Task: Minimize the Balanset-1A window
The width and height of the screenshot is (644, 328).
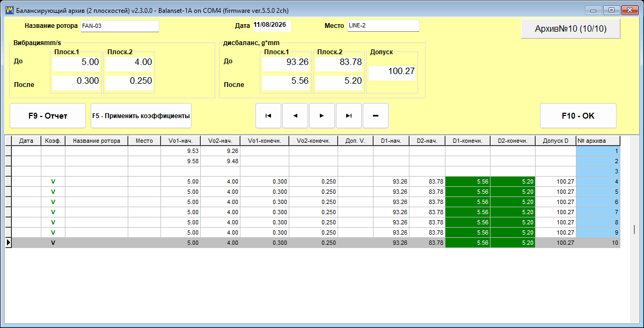Action: [x=594, y=10]
